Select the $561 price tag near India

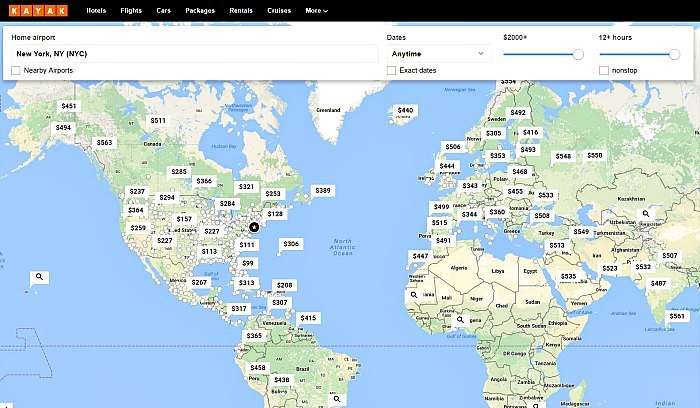coord(678,316)
